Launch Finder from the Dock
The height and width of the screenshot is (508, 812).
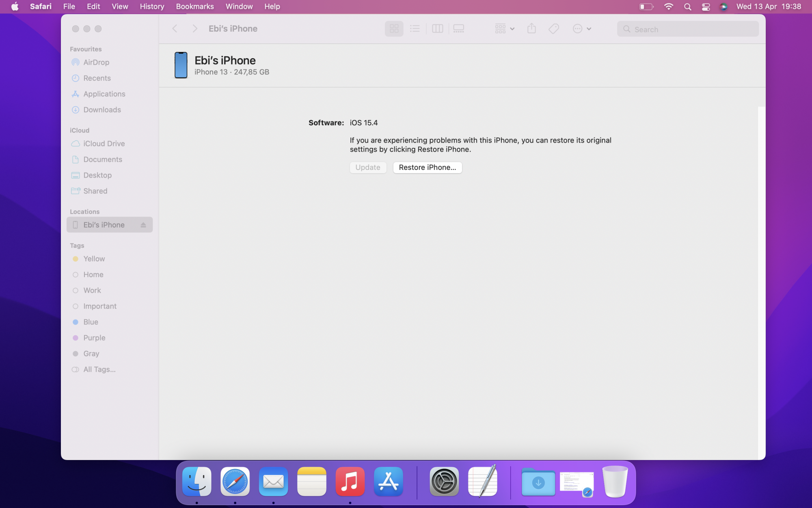tap(197, 482)
